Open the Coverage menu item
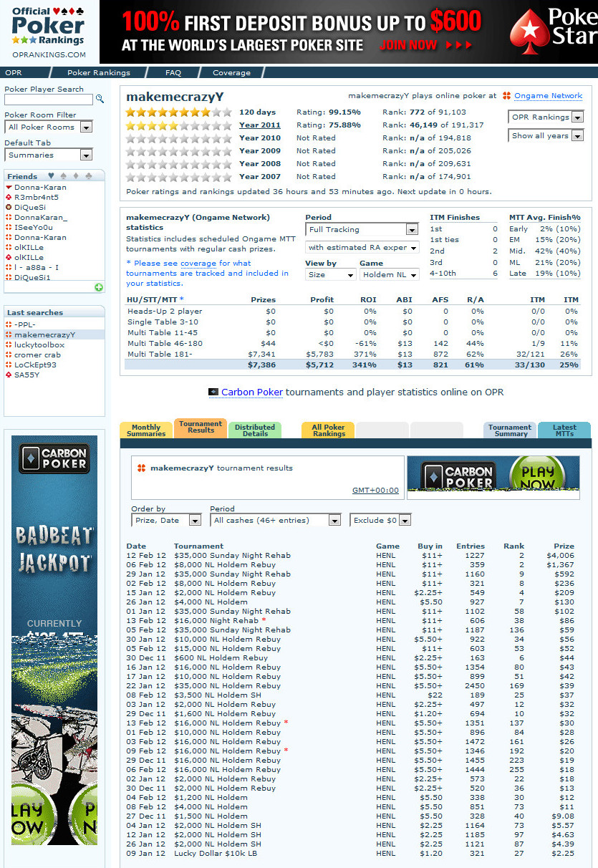Image resolution: width=598 pixels, height=868 pixels. (231, 72)
